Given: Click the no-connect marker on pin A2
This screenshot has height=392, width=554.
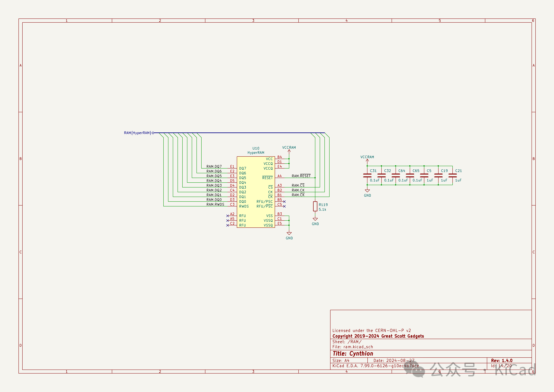Looking at the screenshot, I should (x=227, y=216).
